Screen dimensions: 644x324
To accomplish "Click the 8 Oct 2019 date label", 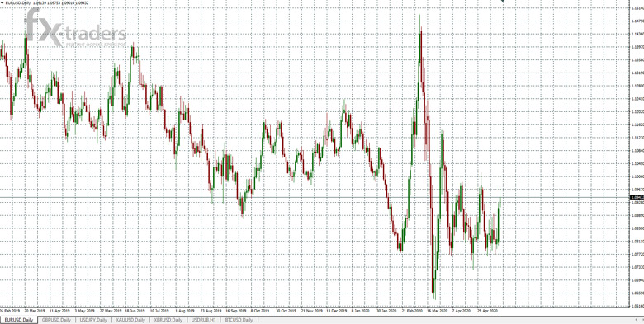I will 260,311.
